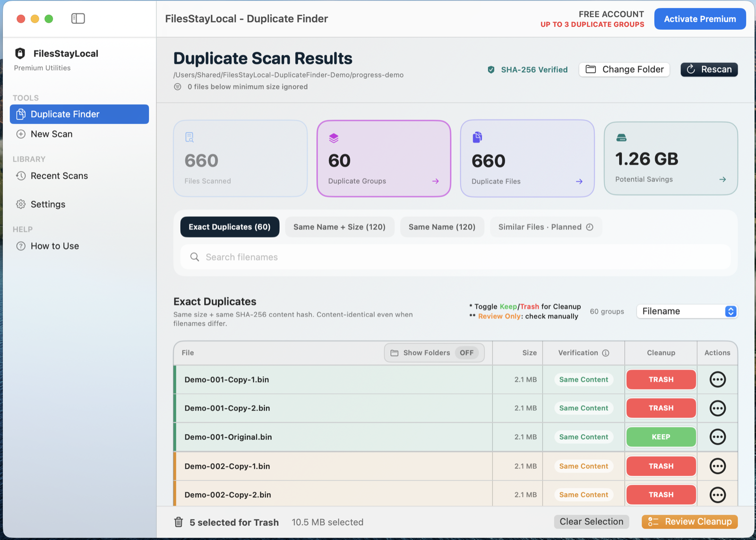Click the Files Scanned card icon
756x540 pixels.
[x=189, y=137]
